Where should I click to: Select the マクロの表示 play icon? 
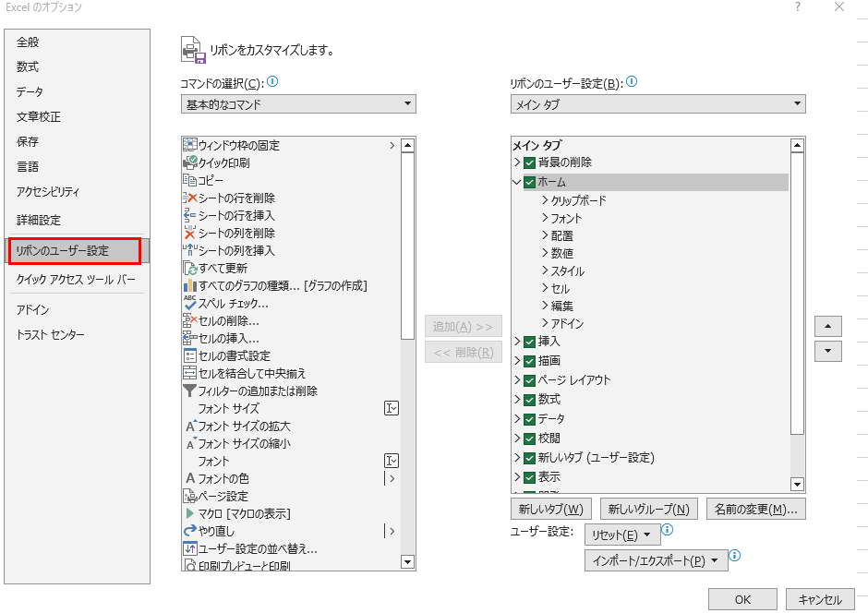click(x=190, y=513)
